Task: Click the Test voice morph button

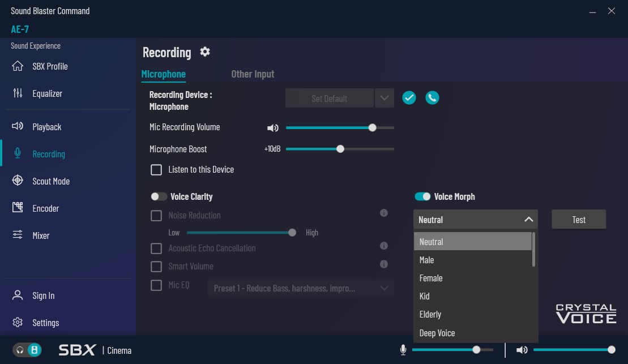Action: [579, 220]
